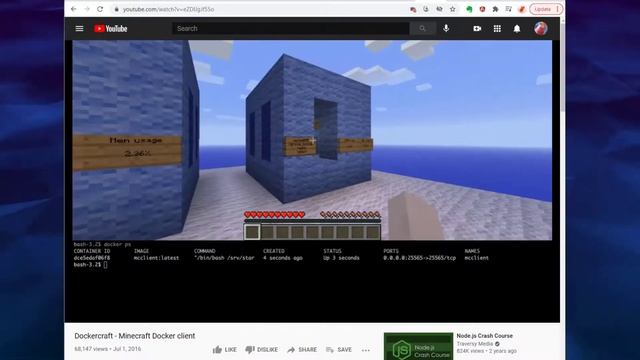Click the 'Dockercraft - Minecraft Docker client' title
This screenshot has width=640, height=360.
[135, 336]
